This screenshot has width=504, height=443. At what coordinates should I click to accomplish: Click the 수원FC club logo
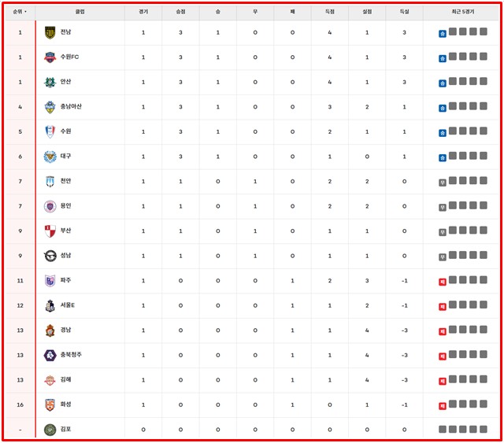pos(50,57)
